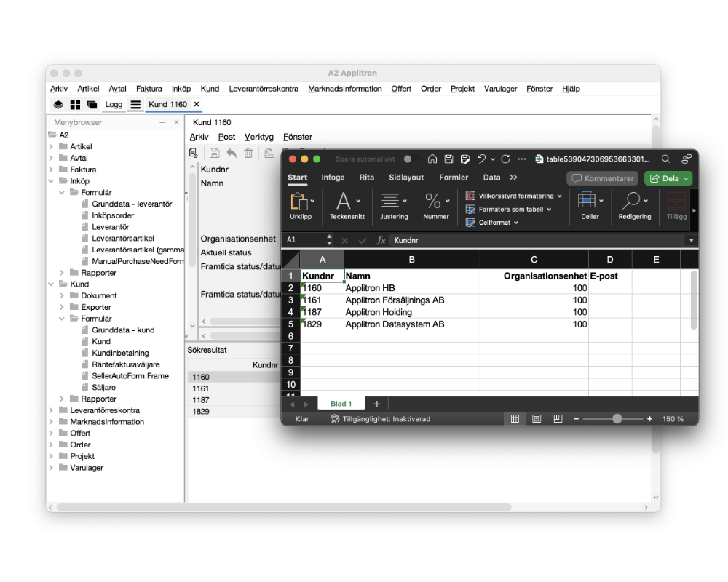The height and width of the screenshot is (582, 728).
Task: Click the four-square grid view icon in A2
Action: tap(75, 105)
